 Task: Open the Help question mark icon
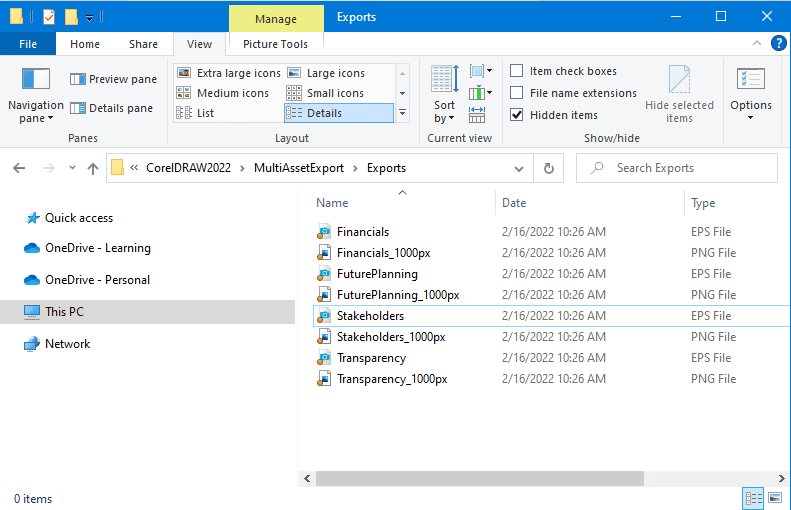coord(778,43)
